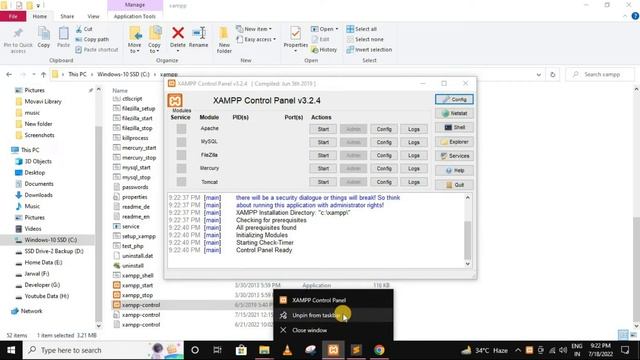The width and height of the screenshot is (640, 360).
Task: Open XAMPP Config settings button
Action: click(454, 99)
